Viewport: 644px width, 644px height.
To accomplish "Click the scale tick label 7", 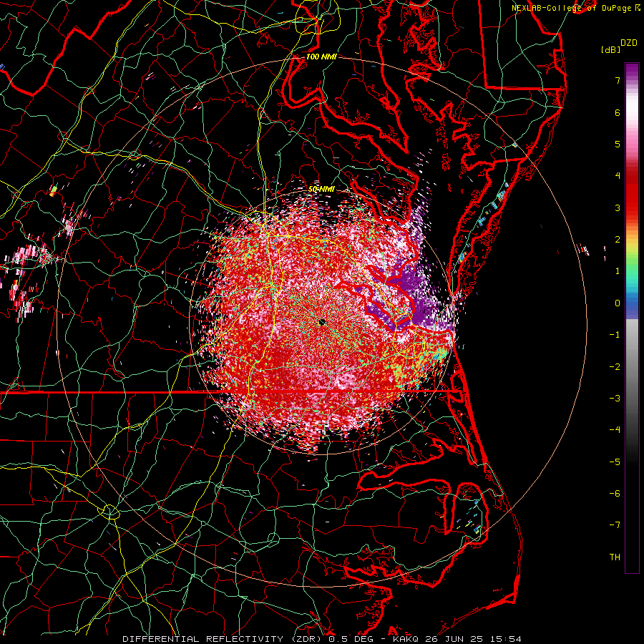I will (618, 80).
